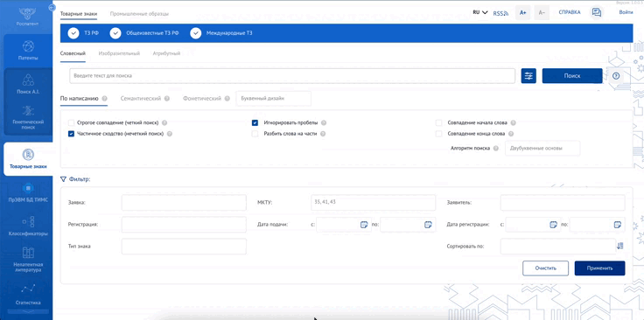Open the Буквенный дизайн dropdown

[x=274, y=99]
